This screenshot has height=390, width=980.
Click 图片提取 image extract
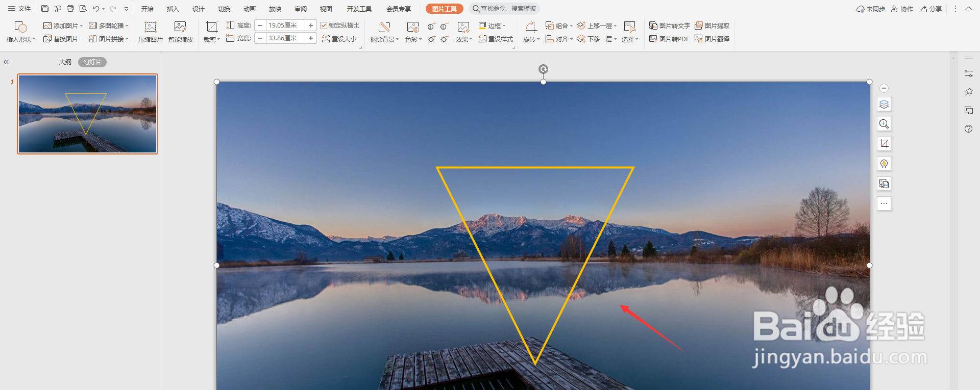[x=712, y=25]
